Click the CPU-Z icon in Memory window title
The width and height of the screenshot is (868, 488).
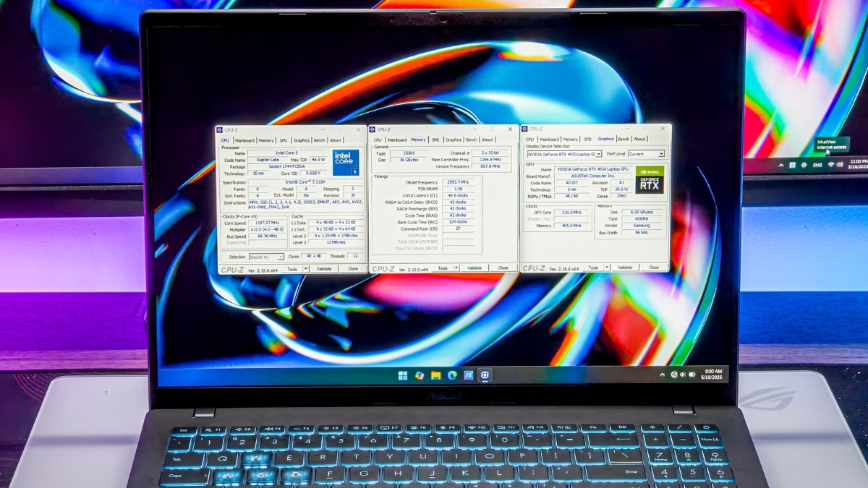(x=373, y=129)
